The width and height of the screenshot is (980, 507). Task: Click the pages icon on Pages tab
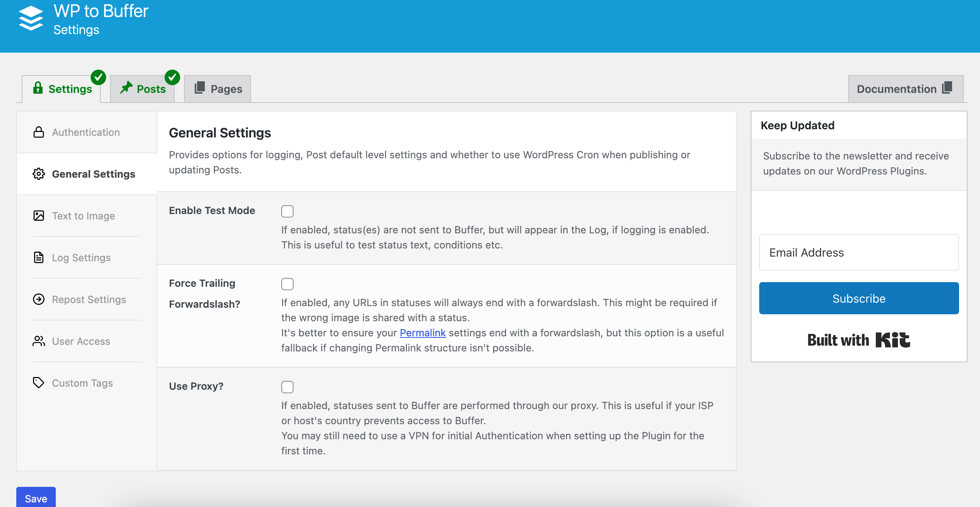(x=199, y=87)
